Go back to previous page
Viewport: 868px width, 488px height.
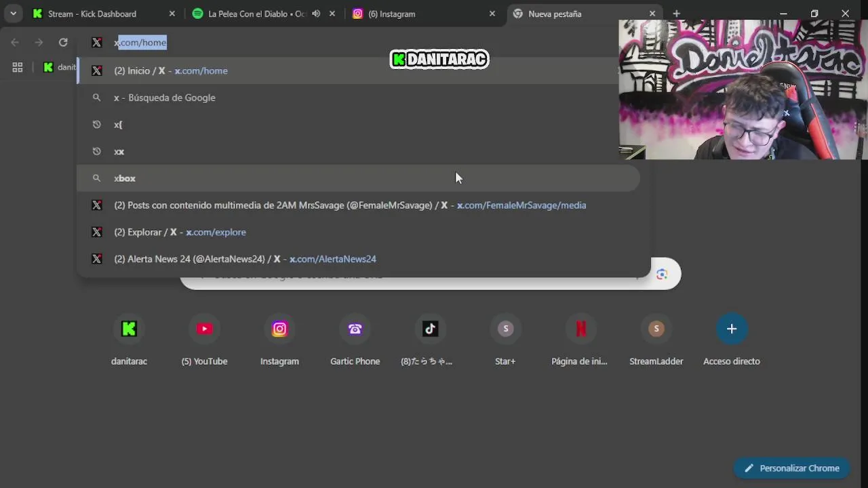pyautogui.click(x=15, y=42)
